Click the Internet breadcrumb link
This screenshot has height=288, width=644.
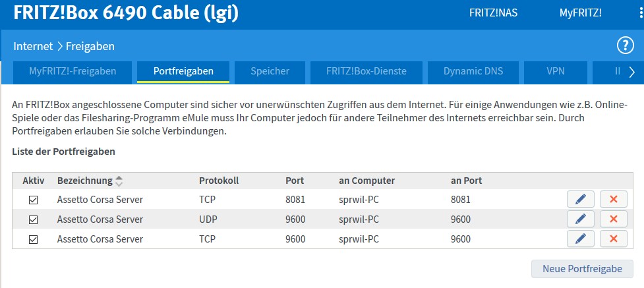coord(33,46)
